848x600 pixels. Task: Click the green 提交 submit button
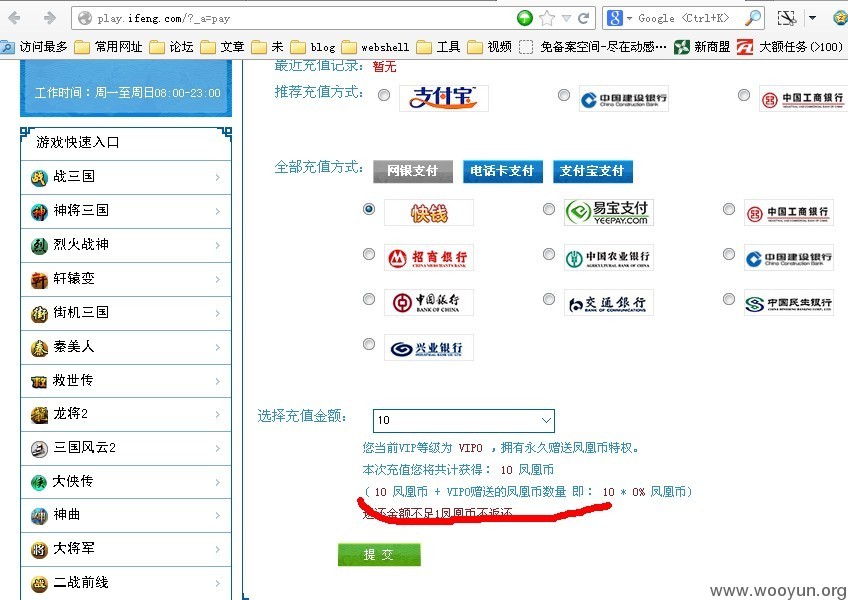coord(379,555)
